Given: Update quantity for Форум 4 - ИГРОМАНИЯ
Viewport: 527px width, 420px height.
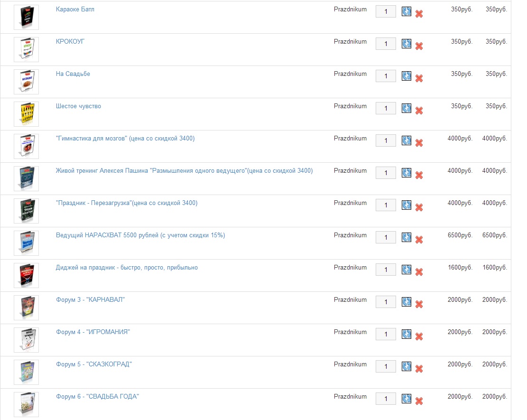Looking at the screenshot, I should click(x=406, y=334).
